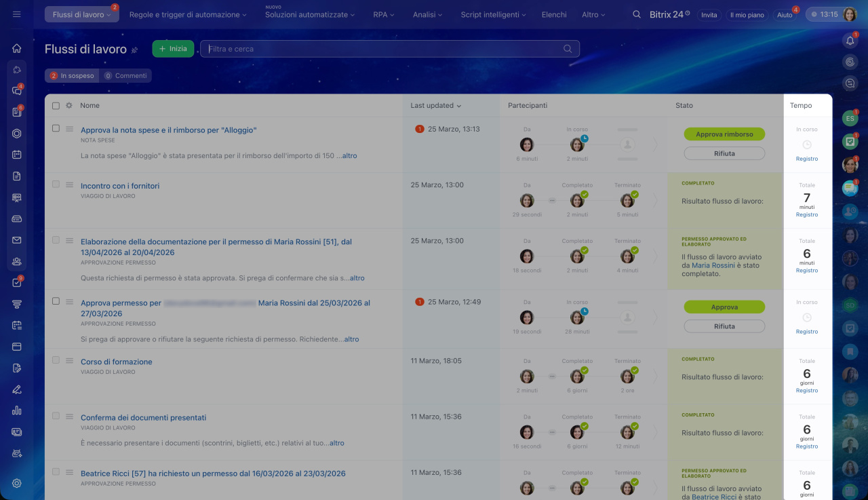Open the Elenchi menu item
The width and height of the screenshot is (868, 500).
(x=553, y=14)
